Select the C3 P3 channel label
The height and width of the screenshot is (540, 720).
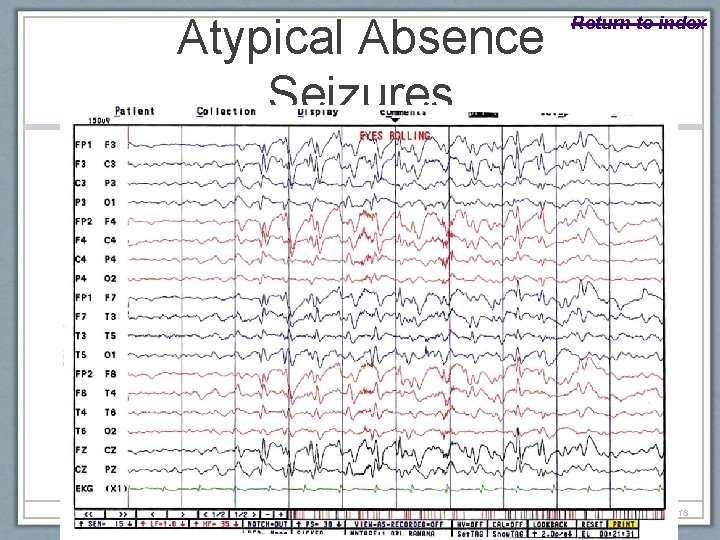pyautogui.click(x=96, y=183)
